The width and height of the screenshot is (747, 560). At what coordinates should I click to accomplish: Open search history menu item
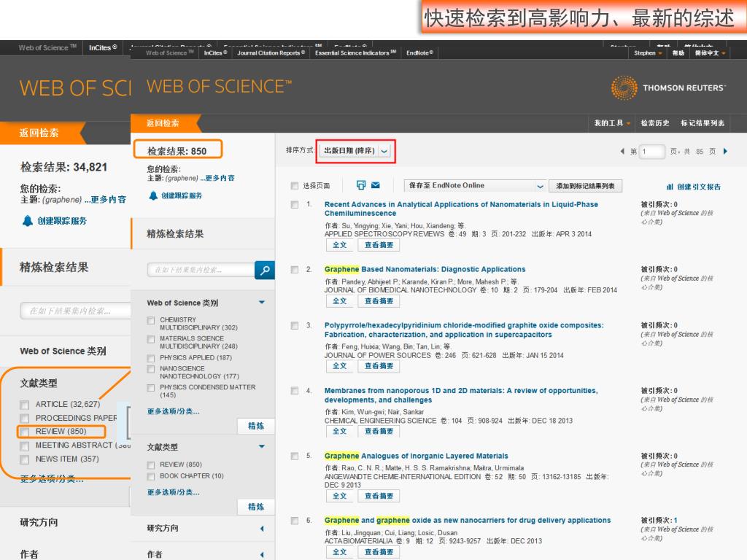click(x=655, y=123)
